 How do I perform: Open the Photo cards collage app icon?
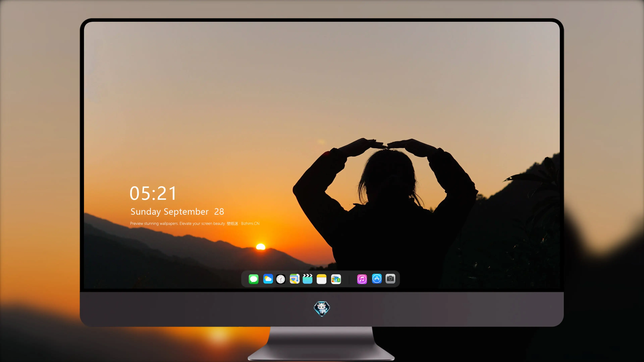click(x=336, y=279)
